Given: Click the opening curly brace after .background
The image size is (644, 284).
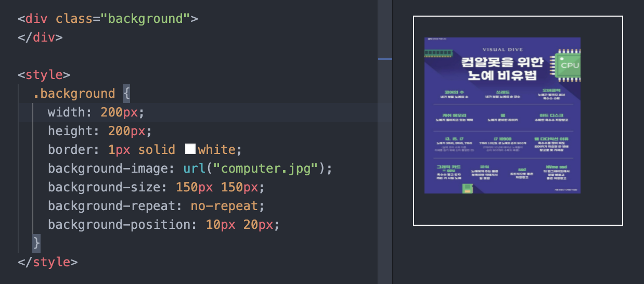Looking at the screenshot, I should (x=126, y=94).
